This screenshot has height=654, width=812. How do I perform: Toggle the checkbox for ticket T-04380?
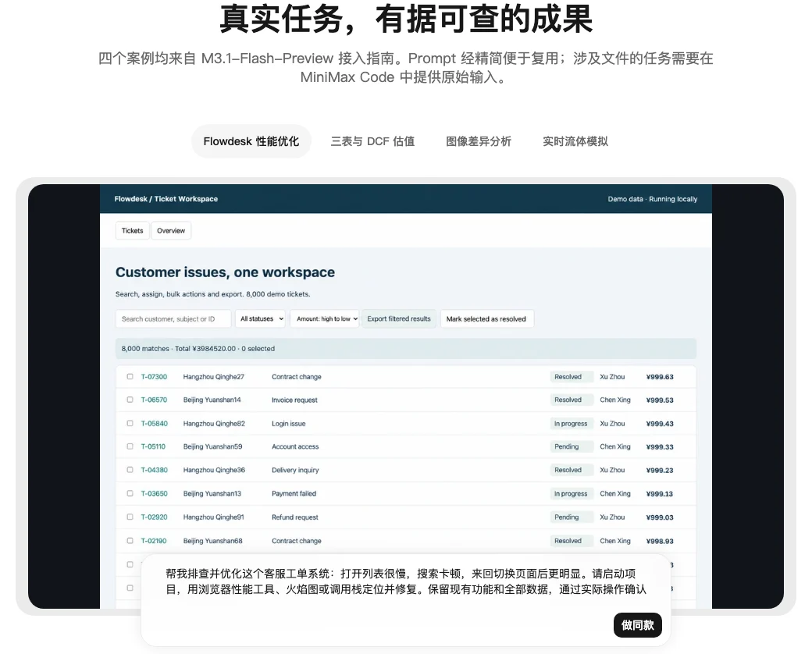pos(130,470)
